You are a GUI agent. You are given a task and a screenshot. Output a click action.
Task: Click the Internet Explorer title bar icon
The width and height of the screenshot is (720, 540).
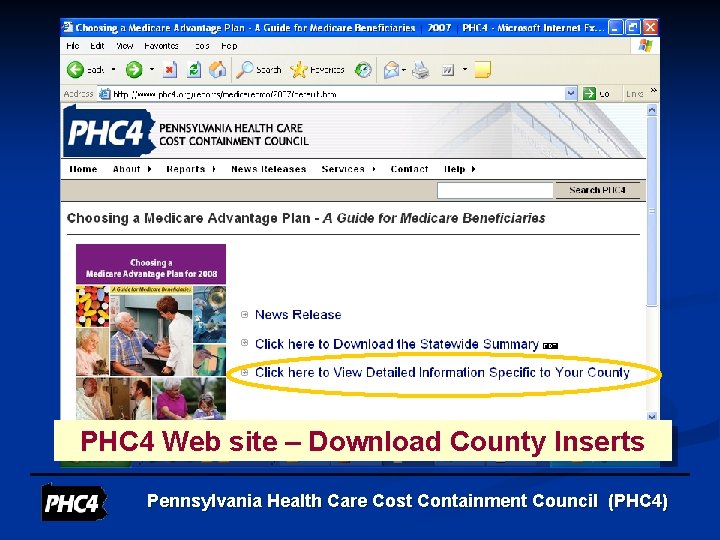[68, 27]
